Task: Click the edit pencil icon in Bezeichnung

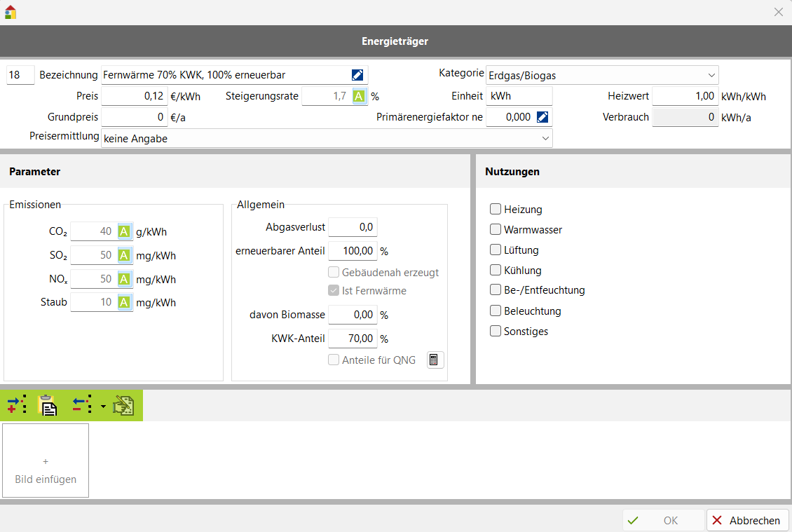Action: [x=357, y=75]
